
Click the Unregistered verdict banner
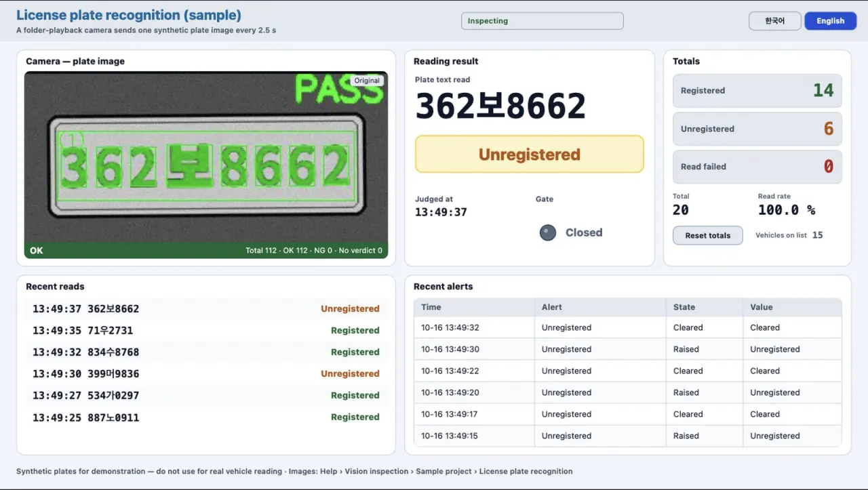529,154
